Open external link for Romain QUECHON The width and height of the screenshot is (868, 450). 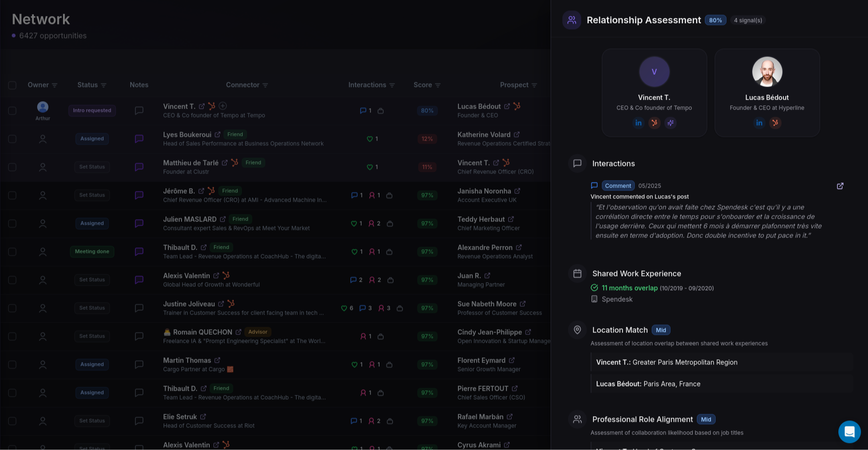coord(238,332)
